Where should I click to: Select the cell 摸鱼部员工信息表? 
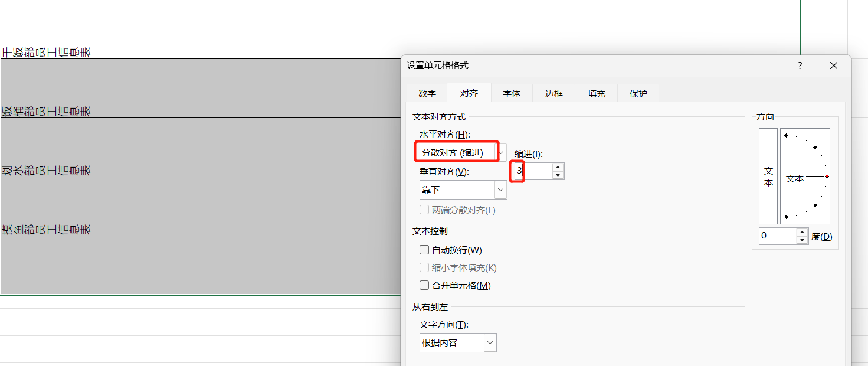pyautogui.click(x=200, y=207)
